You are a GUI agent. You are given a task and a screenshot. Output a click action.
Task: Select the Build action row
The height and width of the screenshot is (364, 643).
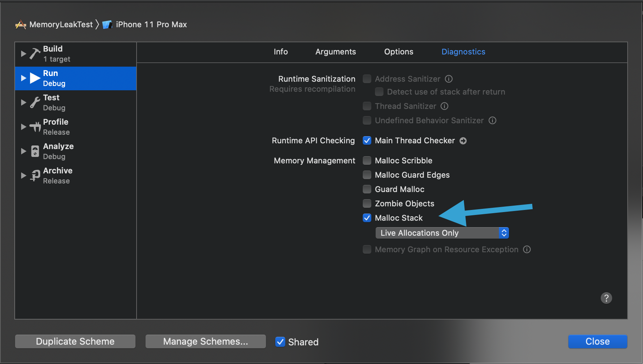[x=76, y=54]
